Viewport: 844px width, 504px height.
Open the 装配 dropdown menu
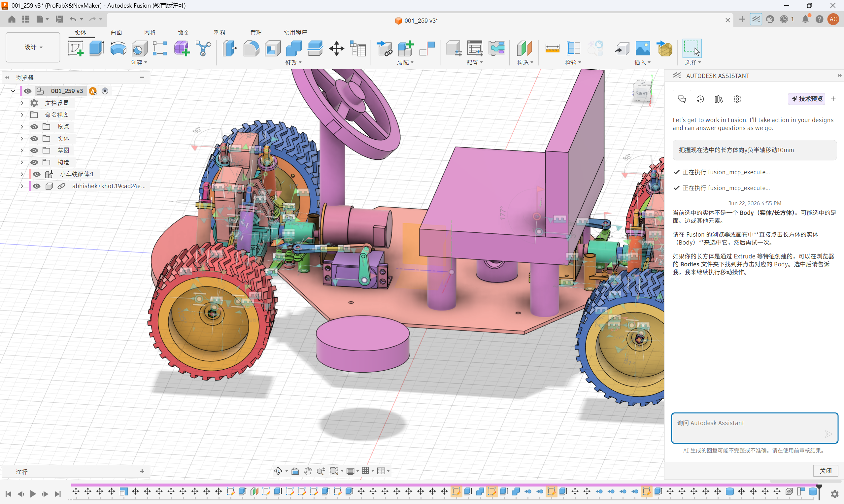tap(405, 62)
